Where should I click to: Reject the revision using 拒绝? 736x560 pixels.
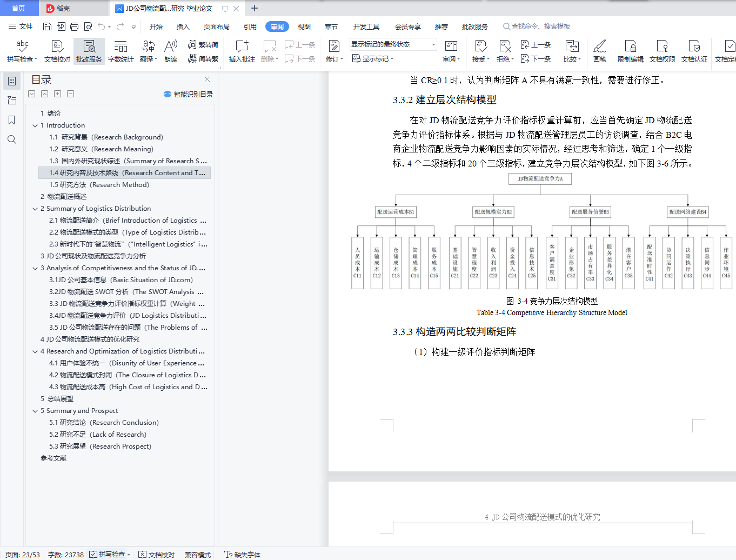tap(505, 51)
